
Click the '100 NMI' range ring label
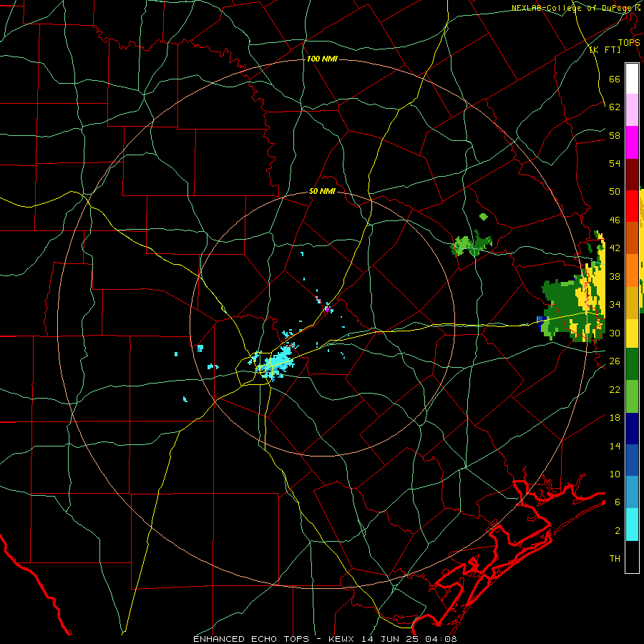pos(322,59)
